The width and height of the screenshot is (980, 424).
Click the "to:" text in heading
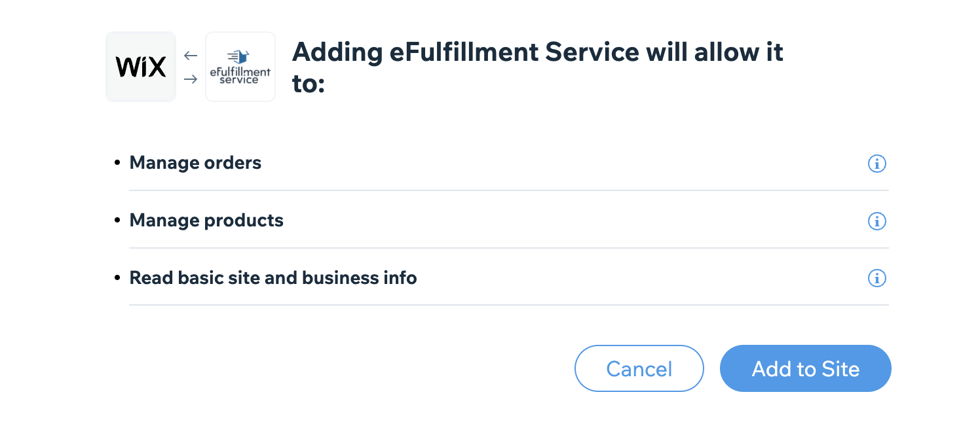(x=309, y=84)
